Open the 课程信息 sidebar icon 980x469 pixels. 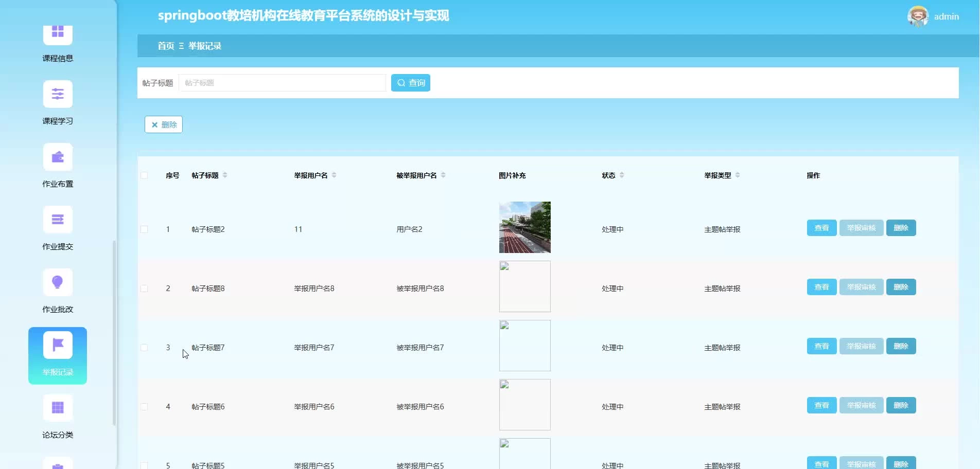coord(58,33)
